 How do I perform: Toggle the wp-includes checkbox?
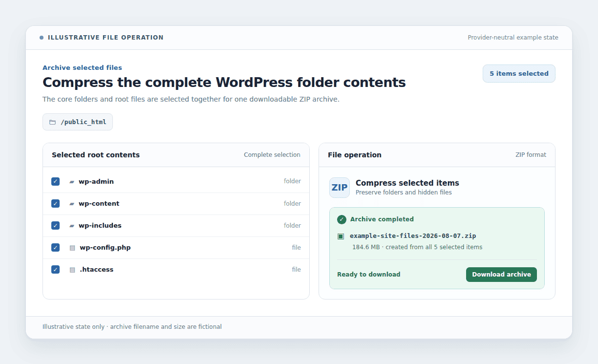56,225
